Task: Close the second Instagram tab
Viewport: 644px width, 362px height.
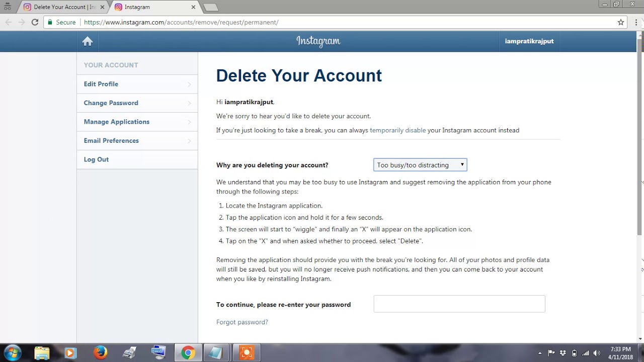Action: click(194, 7)
